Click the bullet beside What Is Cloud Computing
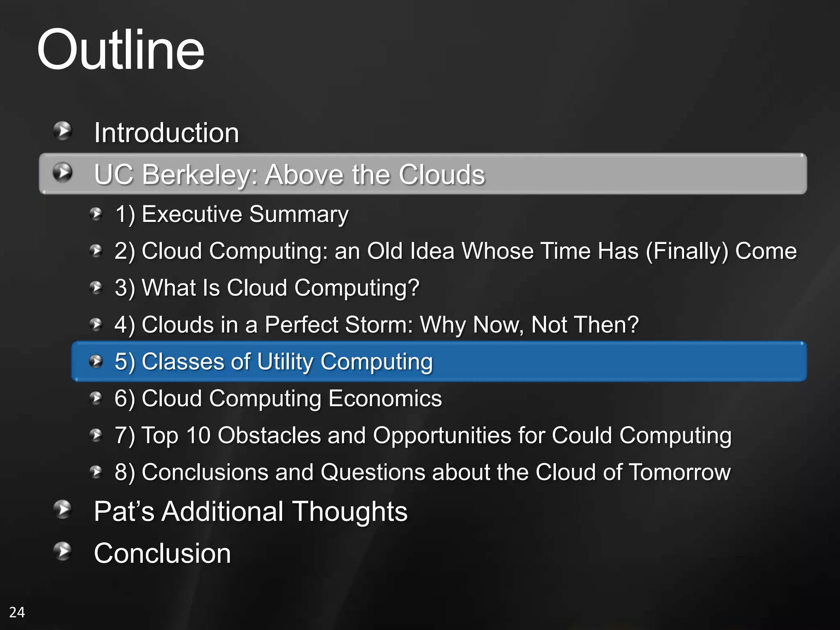840x630 pixels. [x=96, y=288]
